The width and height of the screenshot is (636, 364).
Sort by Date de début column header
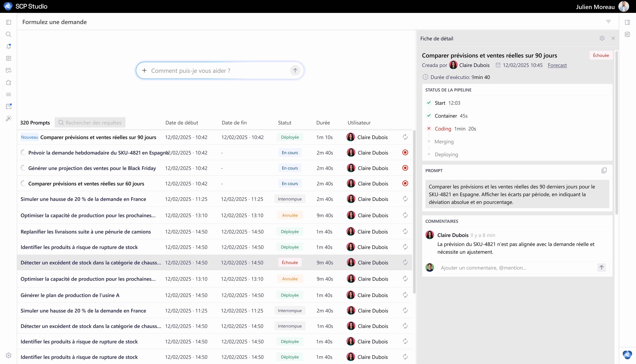[x=182, y=123]
